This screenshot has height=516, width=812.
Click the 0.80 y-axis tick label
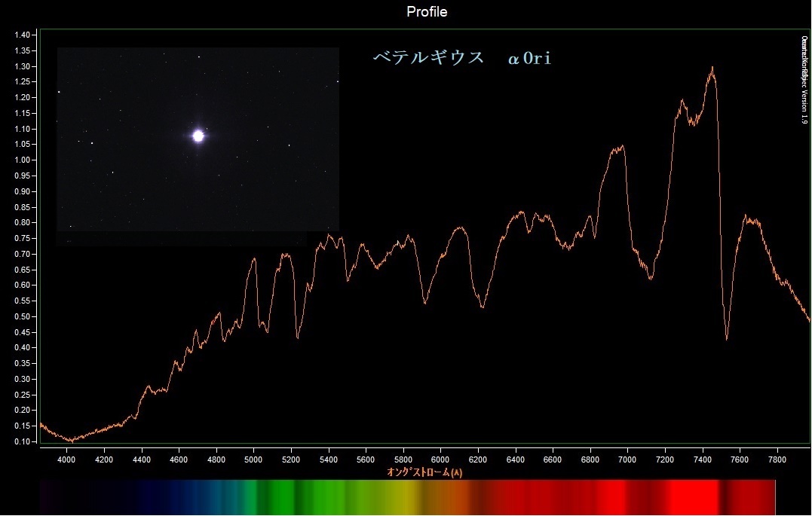click(23, 222)
